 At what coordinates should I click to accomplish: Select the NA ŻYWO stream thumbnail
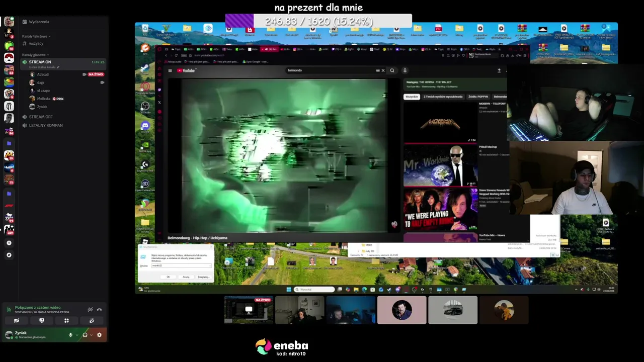pyautogui.click(x=249, y=310)
